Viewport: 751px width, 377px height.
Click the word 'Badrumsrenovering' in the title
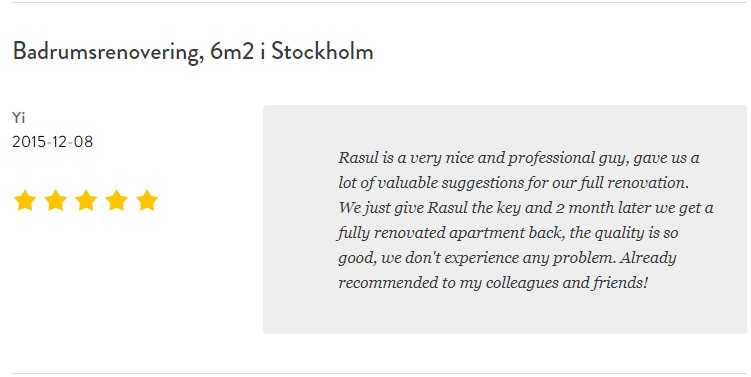pyautogui.click(x=106, y=52)
